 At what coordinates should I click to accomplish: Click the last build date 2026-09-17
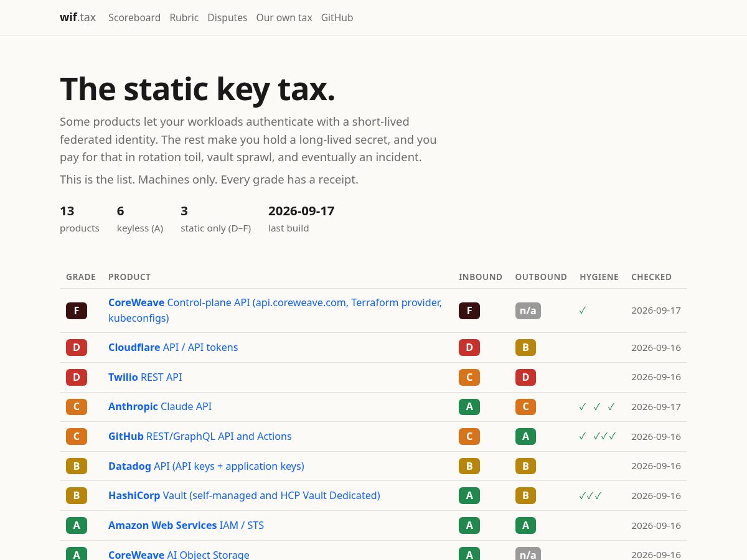tap(301, 211)
